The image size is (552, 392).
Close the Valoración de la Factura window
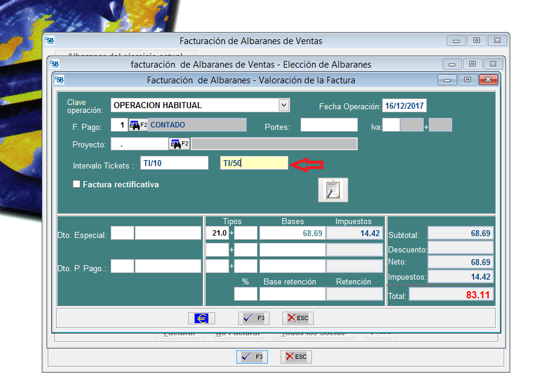point(487,80)
